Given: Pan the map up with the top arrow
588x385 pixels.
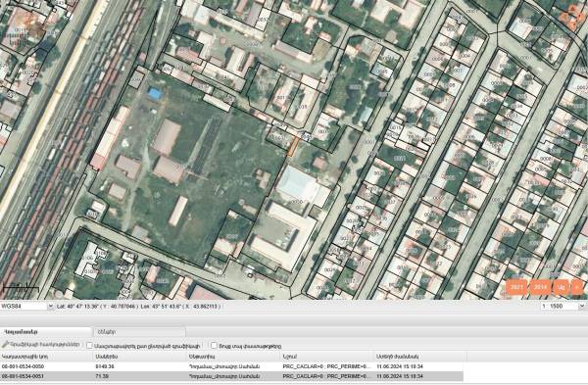Looking at the screenshot, I should (x=572, y=9).
